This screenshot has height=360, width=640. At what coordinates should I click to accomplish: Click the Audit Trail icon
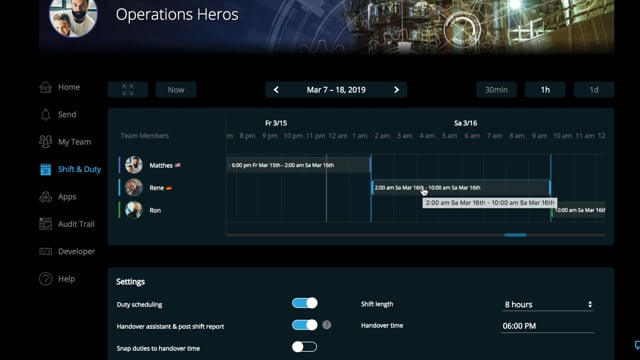(x=46, y=224)
